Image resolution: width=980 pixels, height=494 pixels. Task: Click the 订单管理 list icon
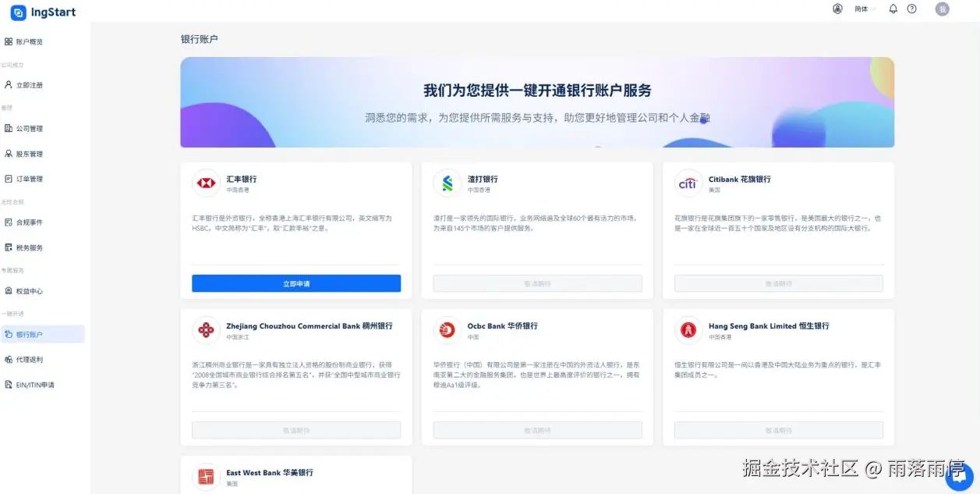[9, 179]
